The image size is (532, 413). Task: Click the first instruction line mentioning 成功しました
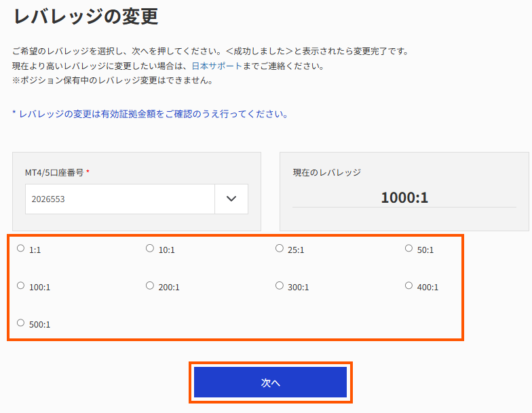click(210, 52)
